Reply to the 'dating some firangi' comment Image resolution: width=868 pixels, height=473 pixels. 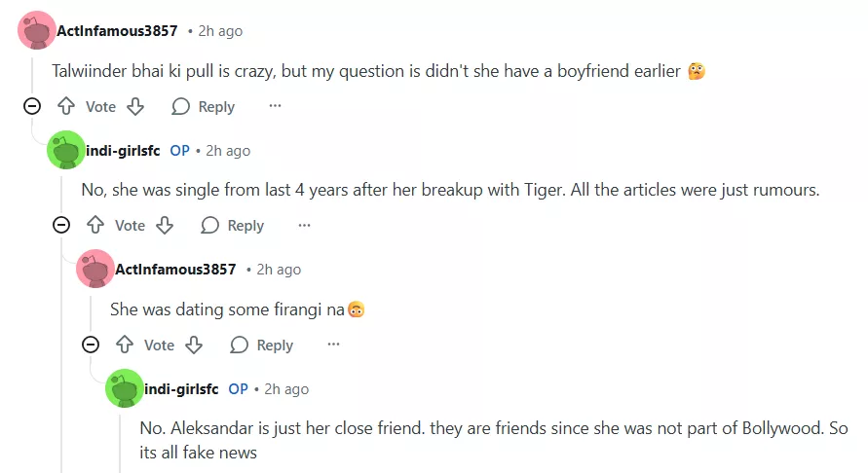click(x=262, y=346)
